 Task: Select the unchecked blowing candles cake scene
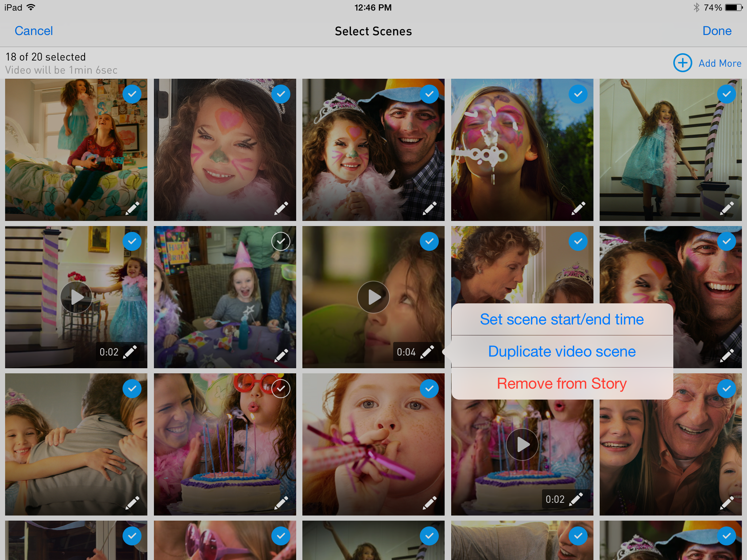[x=280, y=389]
